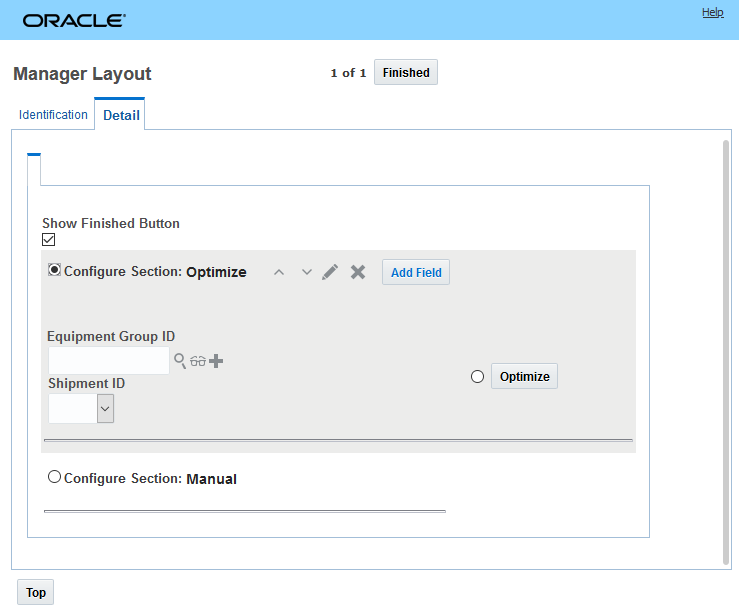739x609 pixels.
Task: Move the Optimize section down
Action: (307, 272)
